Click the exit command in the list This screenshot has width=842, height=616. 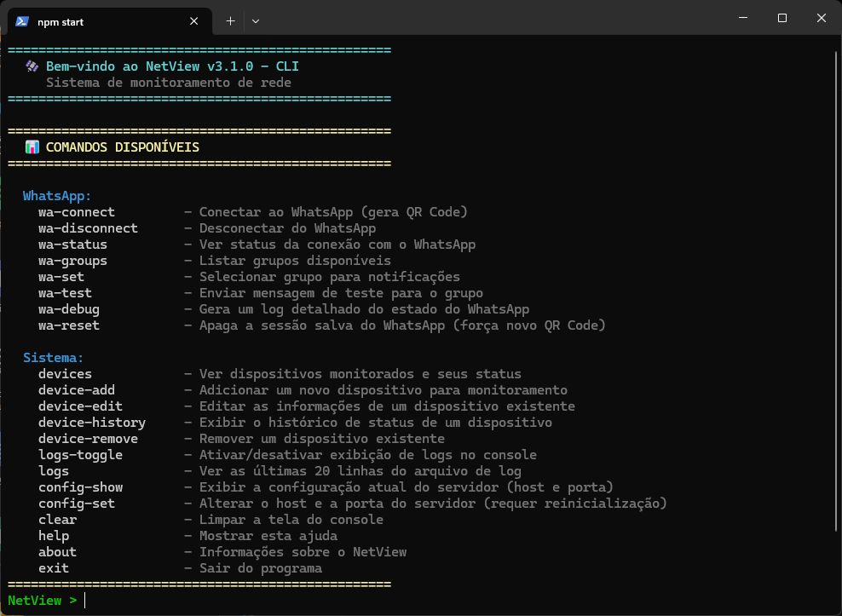pos(54,568)
